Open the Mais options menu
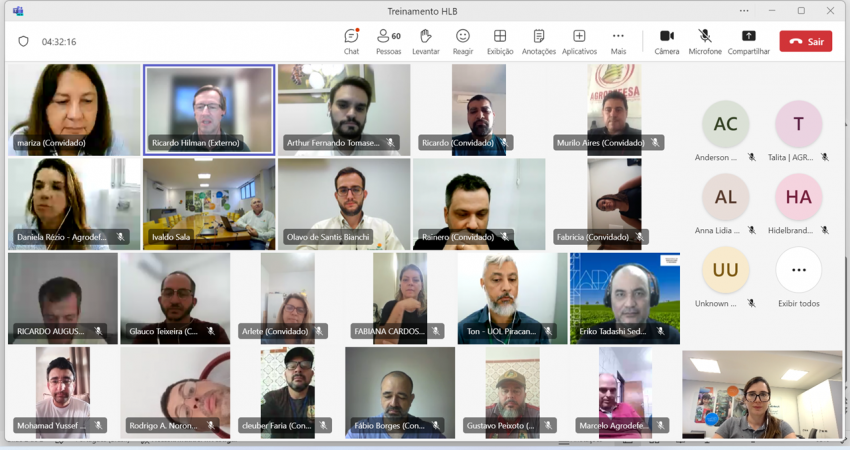The width and height of the screenshot is (850, 450). 618,42
